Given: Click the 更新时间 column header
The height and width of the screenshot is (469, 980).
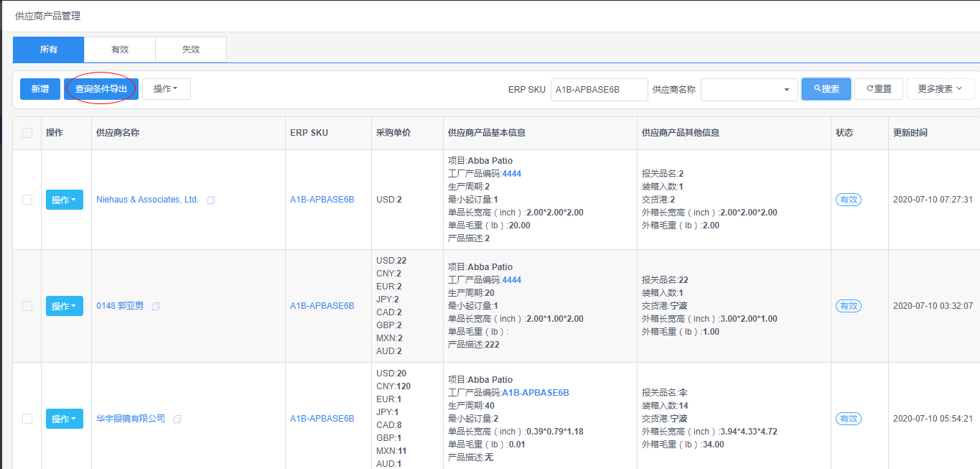Looking at the screenshot, I should pyautogui.click(x=910, y=133).
